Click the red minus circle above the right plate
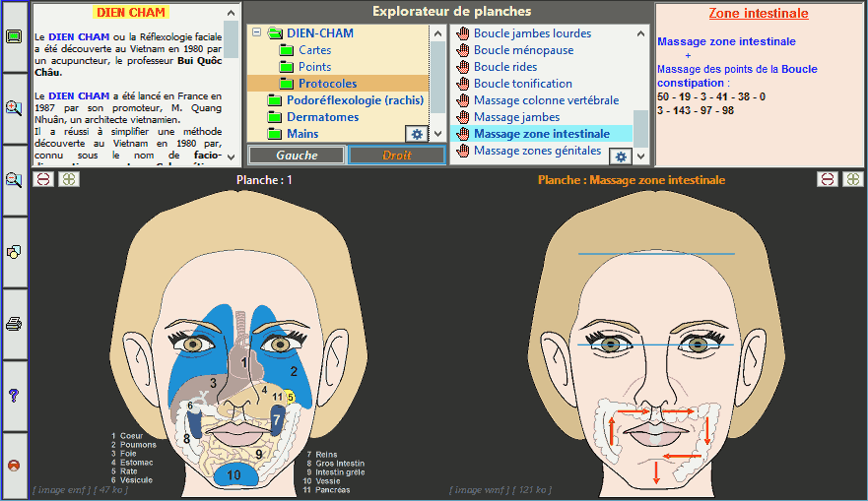The image size is (868, 501). point(827,179)
